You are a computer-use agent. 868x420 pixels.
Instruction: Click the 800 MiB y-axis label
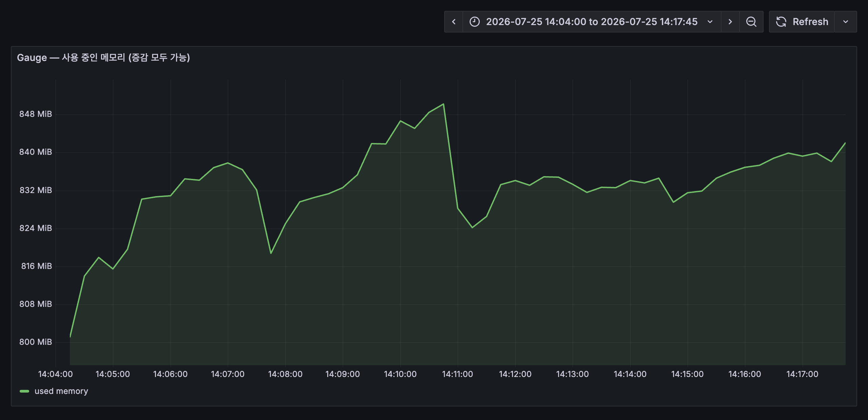[36, 342]
